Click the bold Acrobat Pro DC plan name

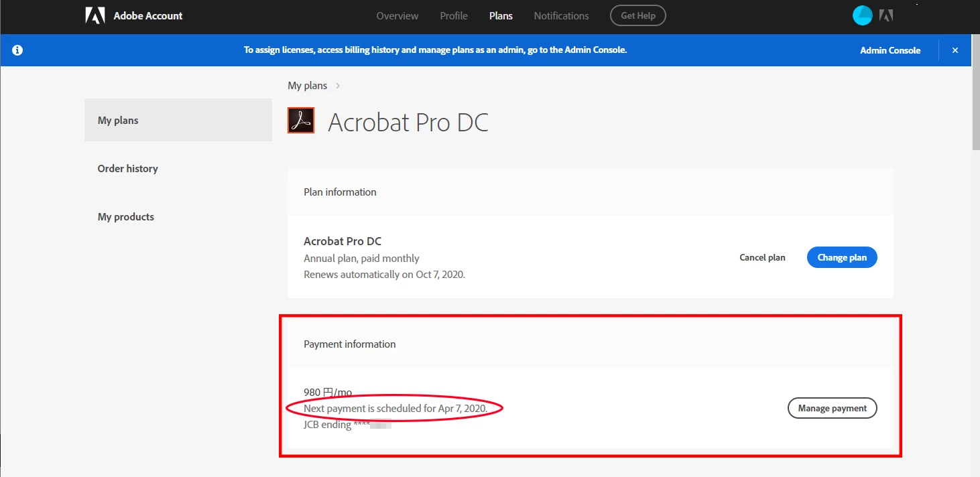(x=343, y=241)
